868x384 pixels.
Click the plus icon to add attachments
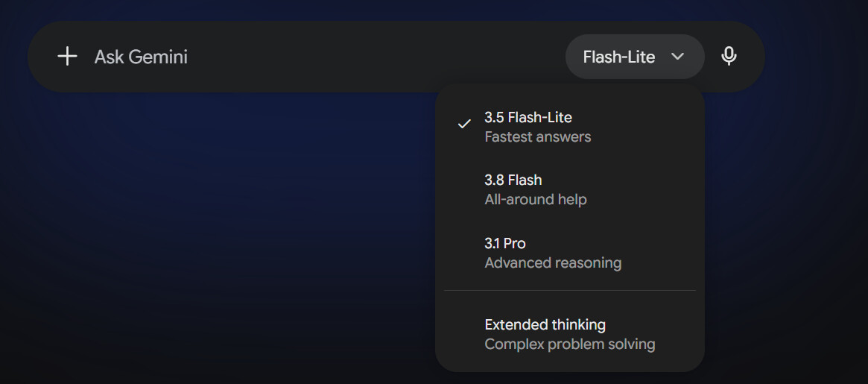(x=67, y=57)
